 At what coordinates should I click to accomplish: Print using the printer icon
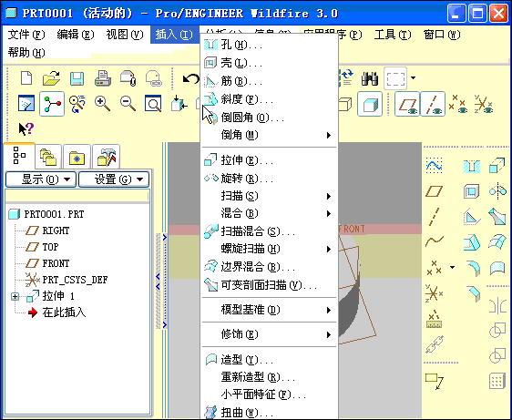(103, 78)
